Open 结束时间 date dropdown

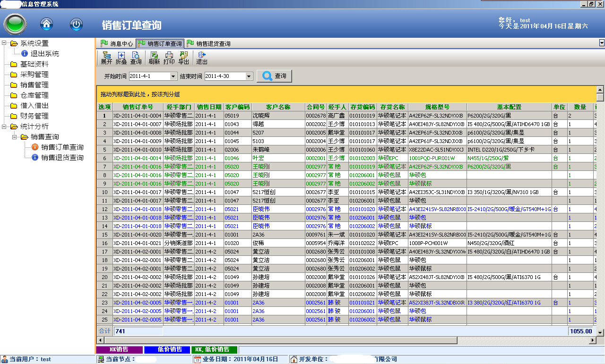coord(249,76)
